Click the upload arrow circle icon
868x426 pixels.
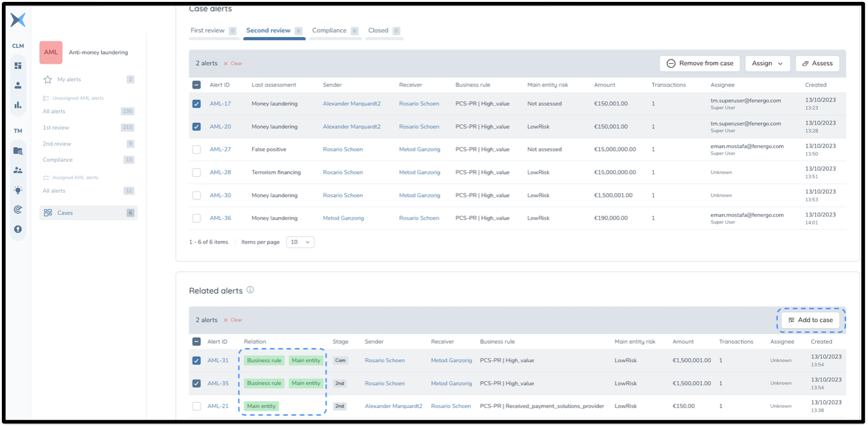pyautogui.click(x=18, y=229)
